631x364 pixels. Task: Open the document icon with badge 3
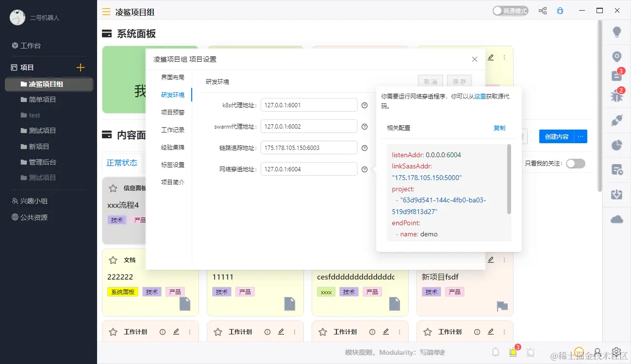point(617,75)
